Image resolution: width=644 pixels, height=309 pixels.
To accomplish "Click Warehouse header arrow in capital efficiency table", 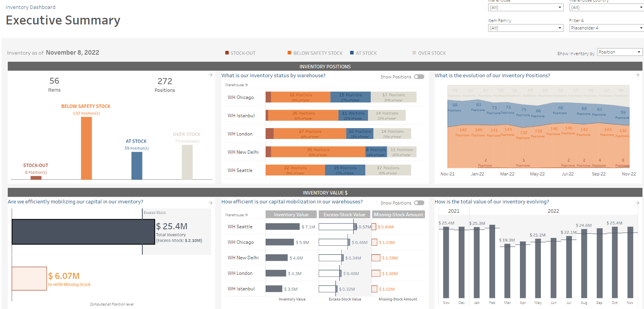I will [x=246, y=215].
